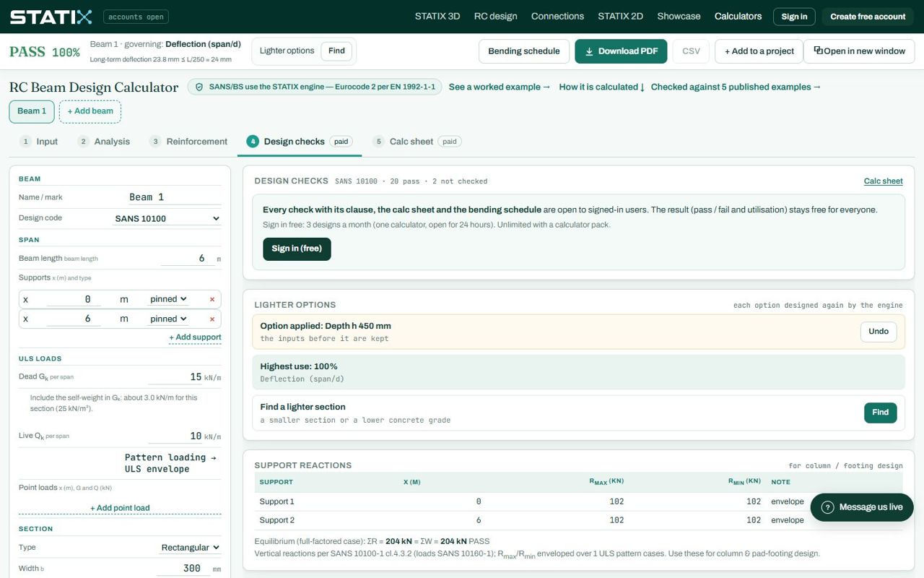Go to the Reinforcement tab
Image resolution: width=924 pixels, height=578 pixels.
pos(188,142)
